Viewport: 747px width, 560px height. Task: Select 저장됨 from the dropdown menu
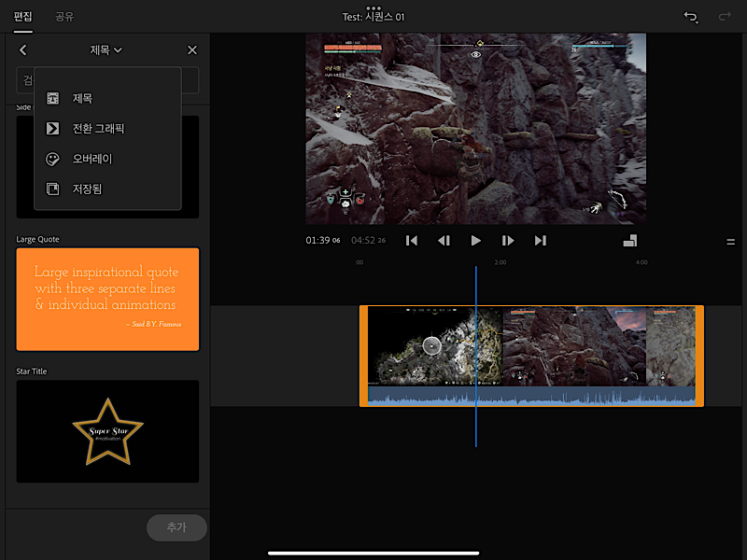pyautogui.click(x=107, y=189)
